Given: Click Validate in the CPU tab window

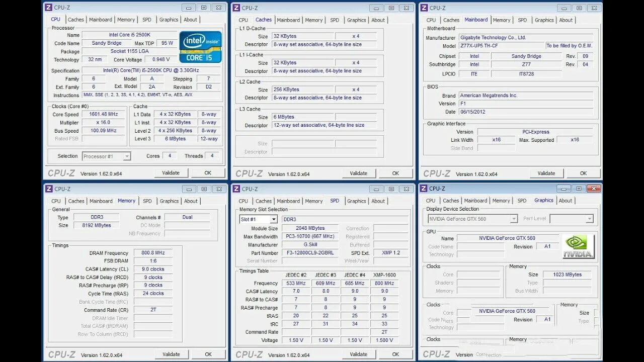Looking at the screenshot, I should [x=171, y=173].
